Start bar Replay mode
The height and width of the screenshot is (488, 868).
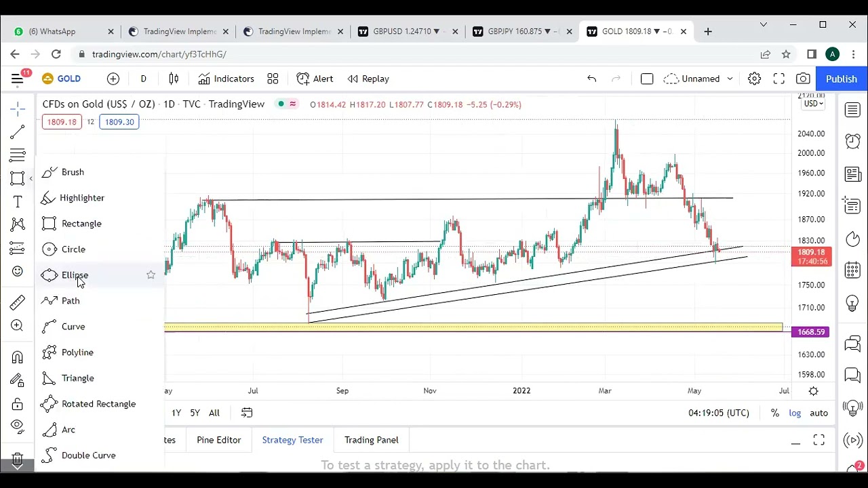point(368,79)
